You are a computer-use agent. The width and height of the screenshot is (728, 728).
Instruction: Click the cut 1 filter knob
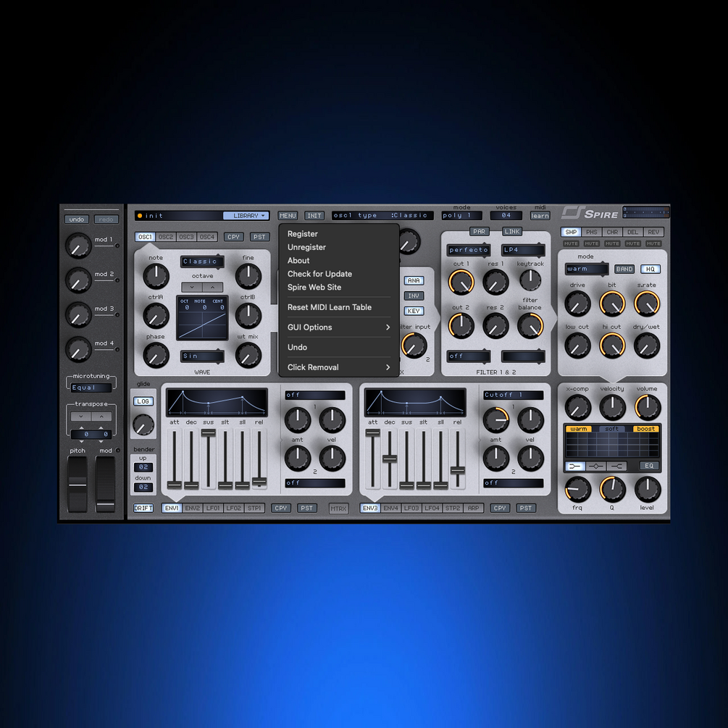[x=461, y=282]
